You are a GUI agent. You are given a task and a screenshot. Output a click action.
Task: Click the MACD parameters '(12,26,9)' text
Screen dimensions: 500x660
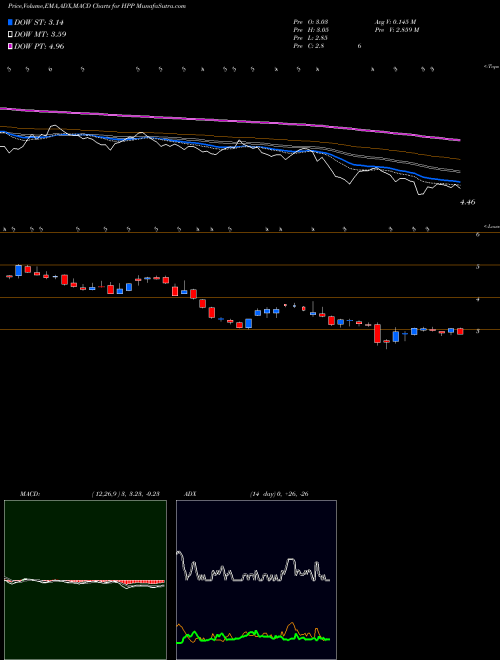pos(106,494)
